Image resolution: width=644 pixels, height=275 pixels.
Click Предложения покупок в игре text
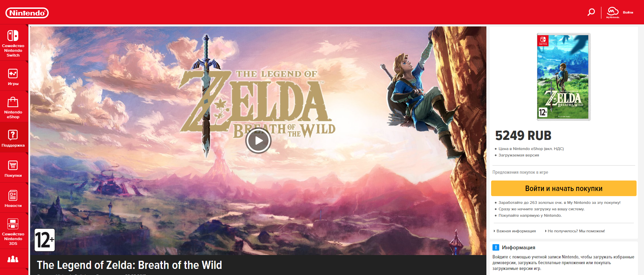point(520,172)
